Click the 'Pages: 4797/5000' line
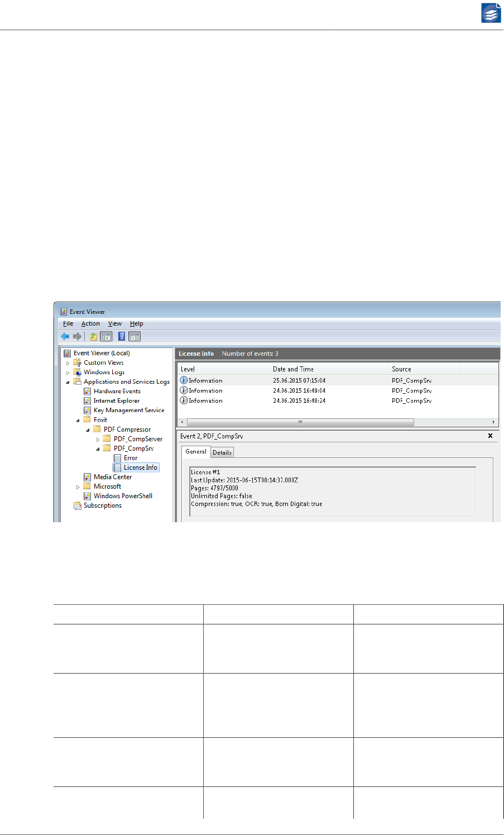This screenshot has height=835, width=504. tap(214, 488)
